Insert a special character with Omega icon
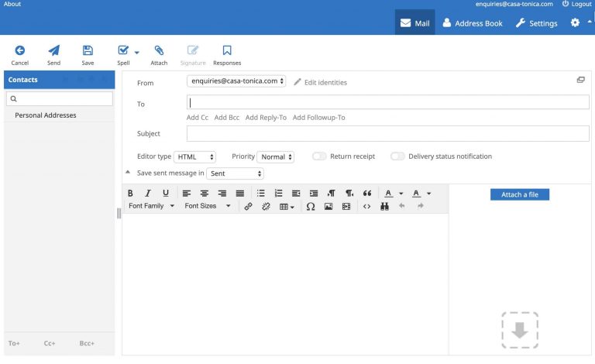The width and height of the screenshot is (595, 364). click(x=311, y=206)
